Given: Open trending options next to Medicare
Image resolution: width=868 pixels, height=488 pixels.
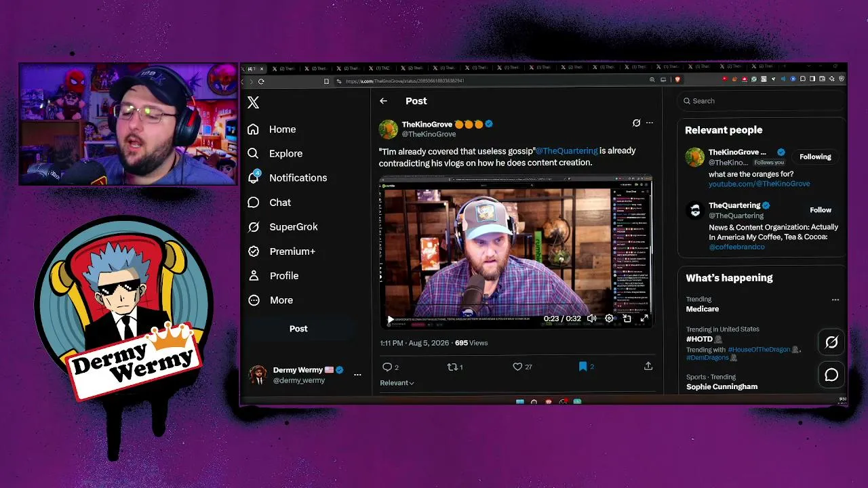Looking at the screenshot, I should [x=835, y=300].
